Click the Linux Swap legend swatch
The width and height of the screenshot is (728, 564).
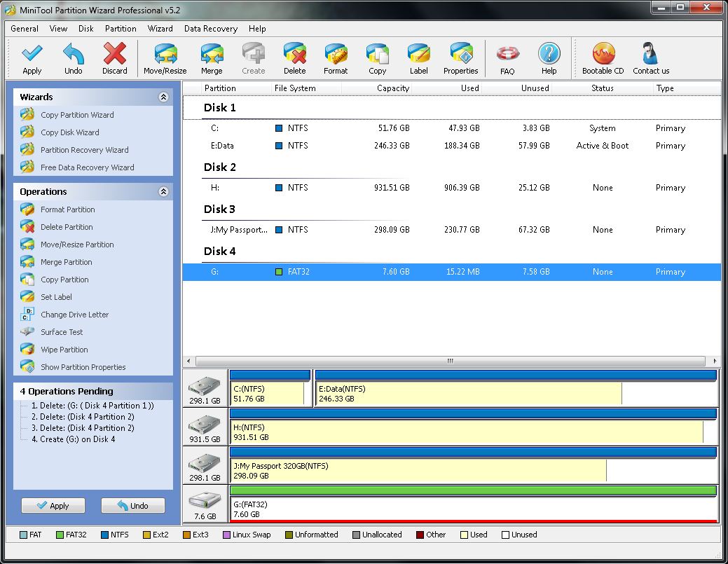(x=226, y=535)
